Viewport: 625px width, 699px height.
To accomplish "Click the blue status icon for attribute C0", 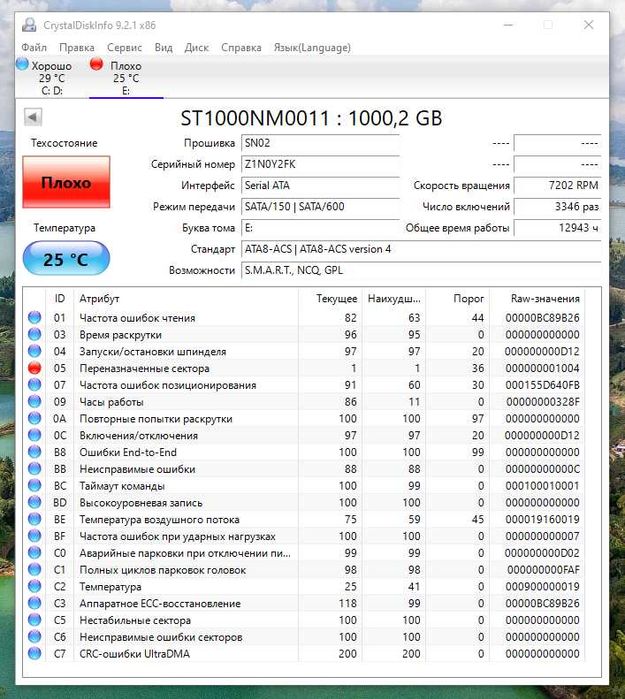I will click(34, 553).
